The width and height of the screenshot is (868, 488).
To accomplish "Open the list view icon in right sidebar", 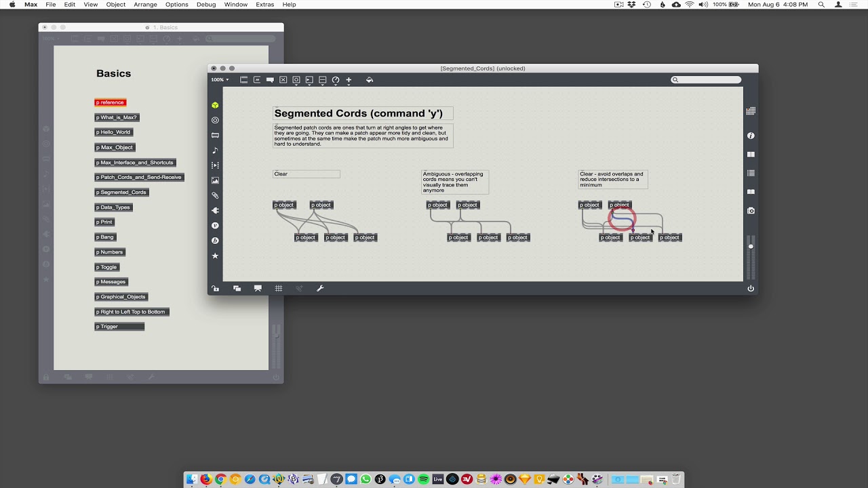I will point(751,174).
